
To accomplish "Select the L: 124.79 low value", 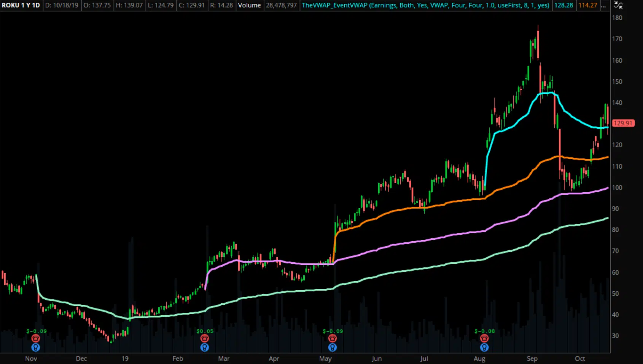I will [161, 5].
